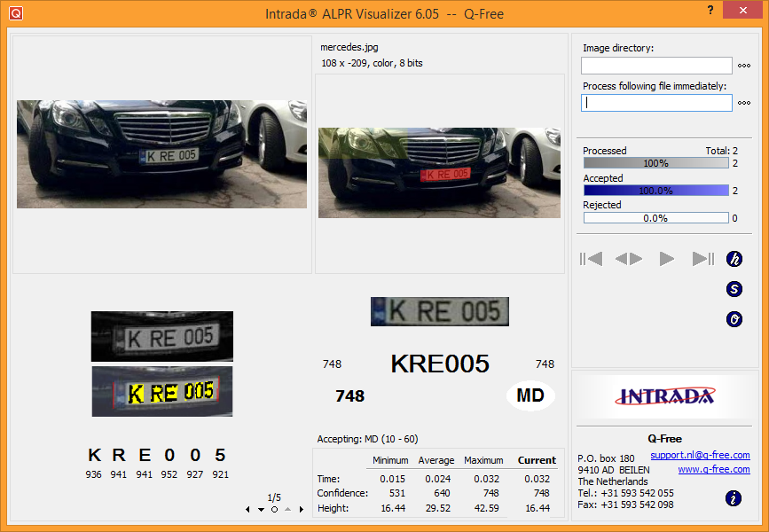Click the 'Accepting: MD (10 - 60)' label
769x532 pixels.
point(367,439)
